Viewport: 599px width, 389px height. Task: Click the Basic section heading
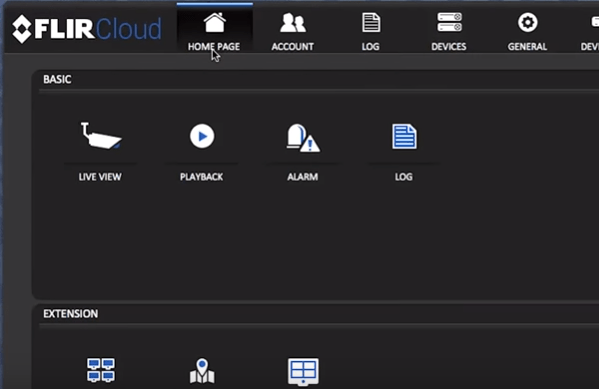57,79
